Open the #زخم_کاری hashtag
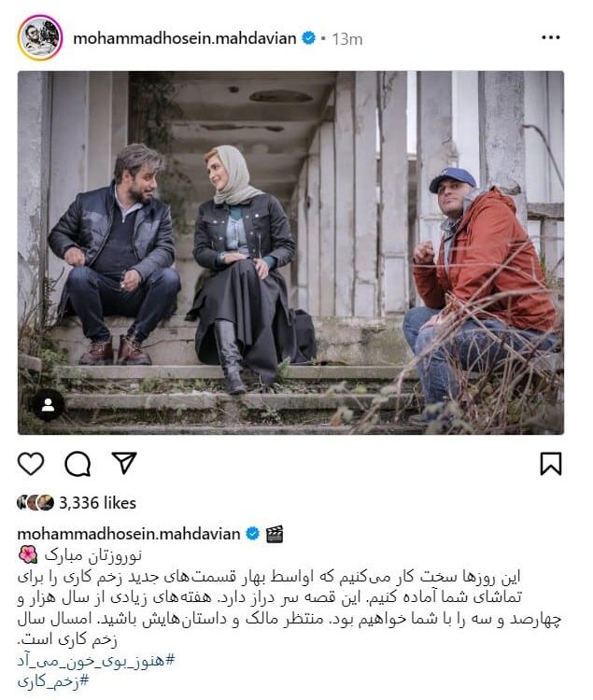This screenshot has width=593, height=700. (53, 681)
